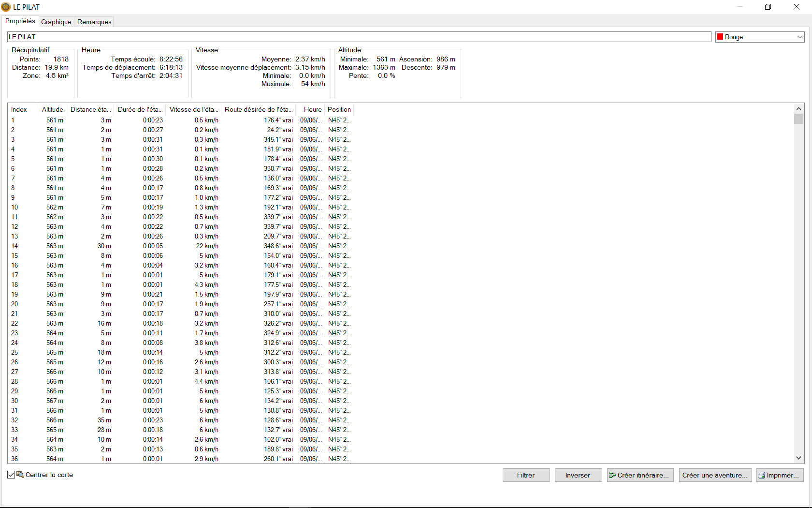Click the Points value 1818
This screenshot has height=508, width=812.
pyautogui.click(x=61, y=59)
